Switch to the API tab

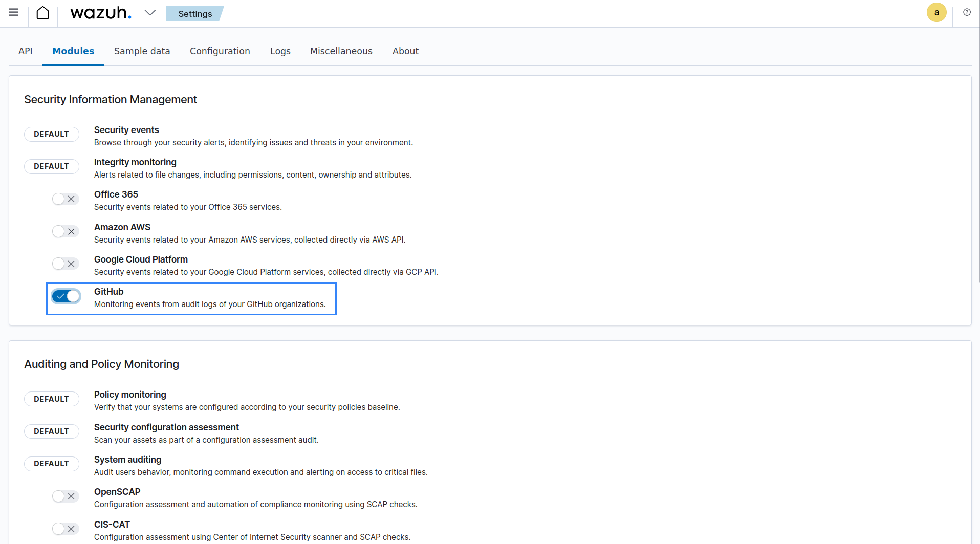click(26, 51)
